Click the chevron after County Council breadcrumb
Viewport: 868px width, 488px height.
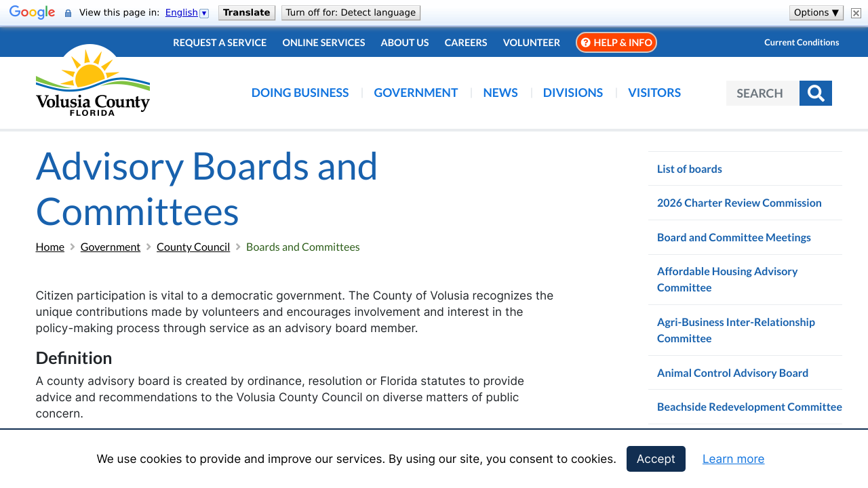(237, 247)
